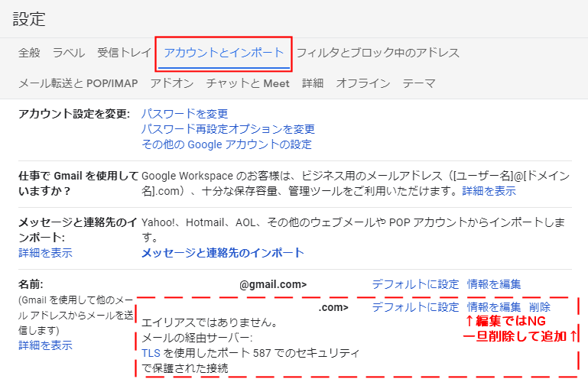This screenshot has width=588, height=379.
Task: Open パスワード再設定オプションを変更 link
Action: point(228,129)
